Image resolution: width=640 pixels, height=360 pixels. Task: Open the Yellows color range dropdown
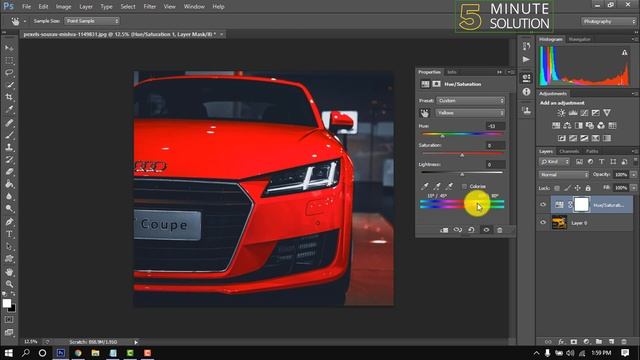coord(471,113)
